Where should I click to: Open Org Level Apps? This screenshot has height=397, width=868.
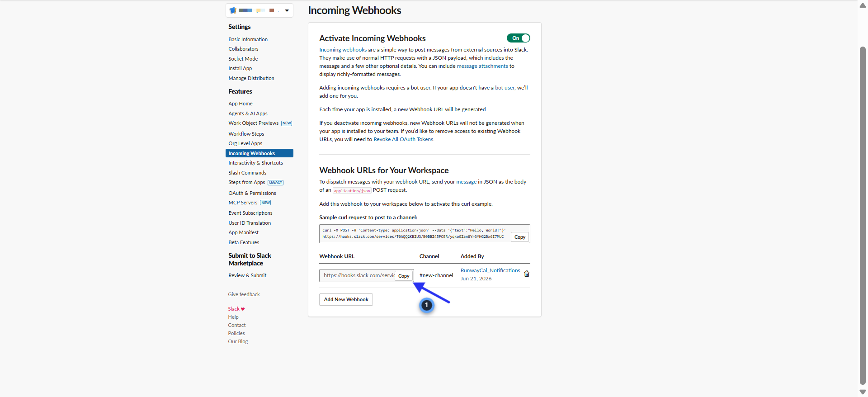[245, 143]
